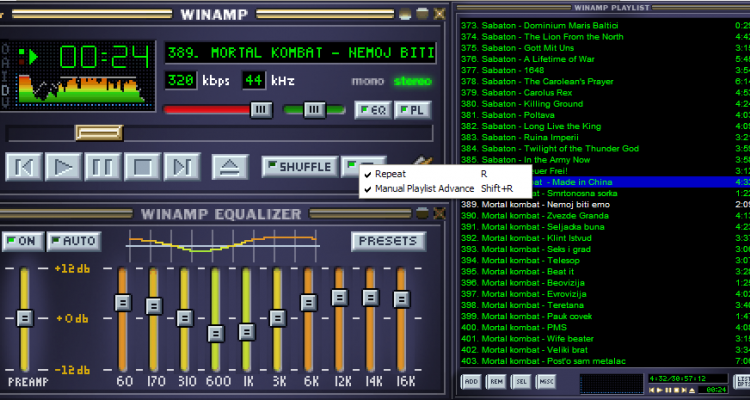Stop playback with the large Stop button
750x400 pixels.
tap(143, 167)
